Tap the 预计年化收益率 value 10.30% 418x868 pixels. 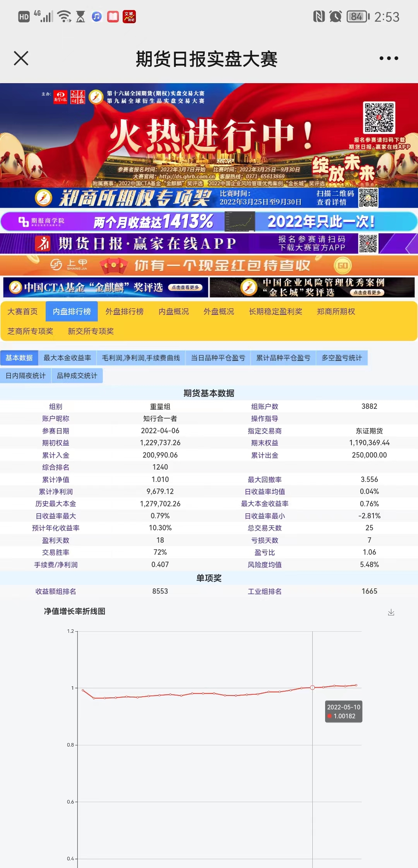[x=160, y=528]
